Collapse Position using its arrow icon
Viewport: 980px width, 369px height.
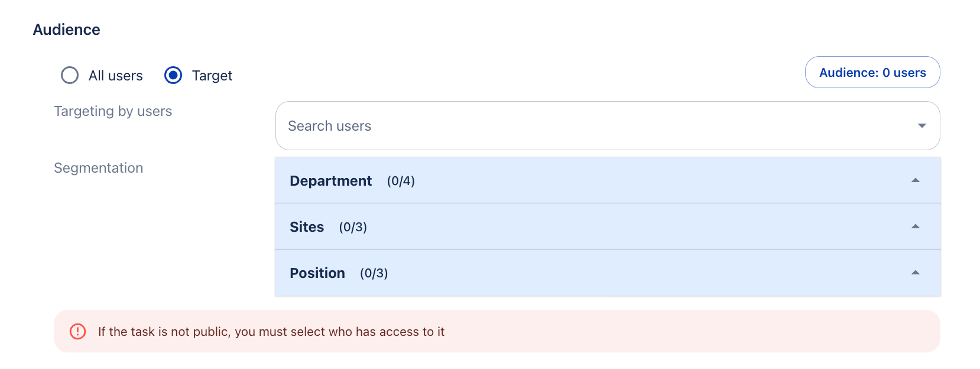tap(916, 273)
